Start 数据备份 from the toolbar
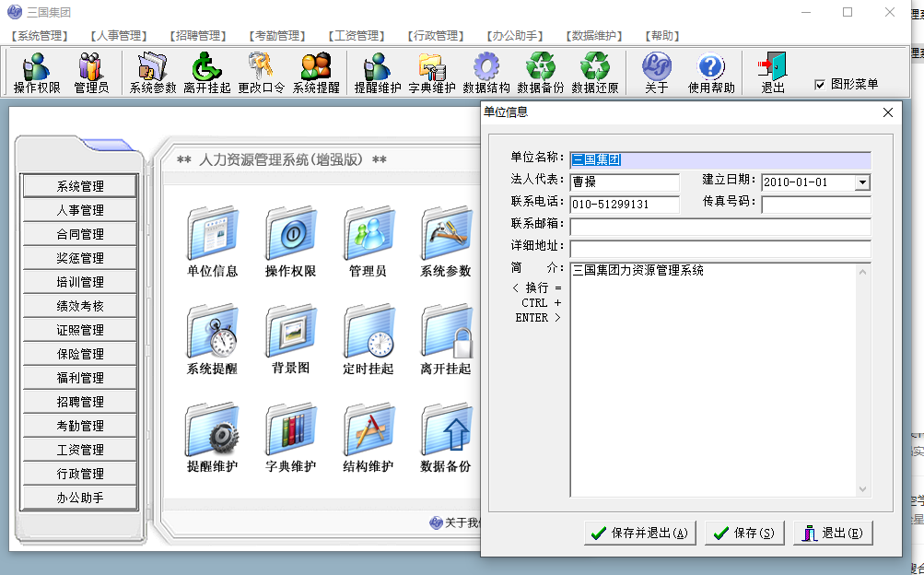Screen dimensions: 924x575 click(x=541, y=73)
